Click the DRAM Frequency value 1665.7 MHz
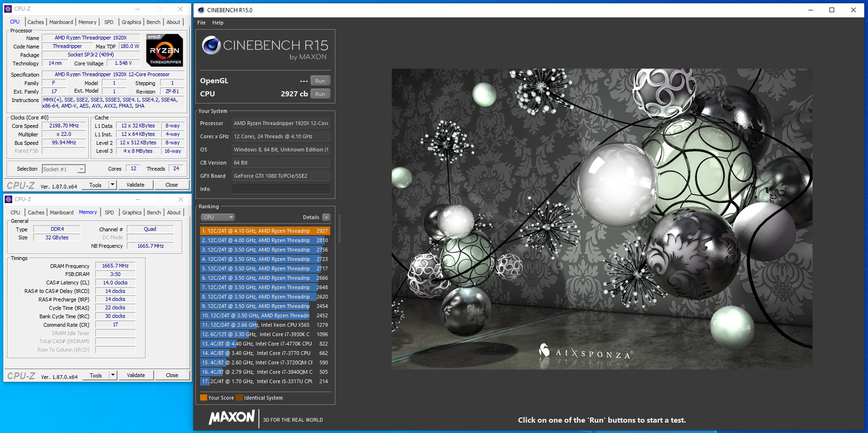868x433 pixels. point(115,266)
